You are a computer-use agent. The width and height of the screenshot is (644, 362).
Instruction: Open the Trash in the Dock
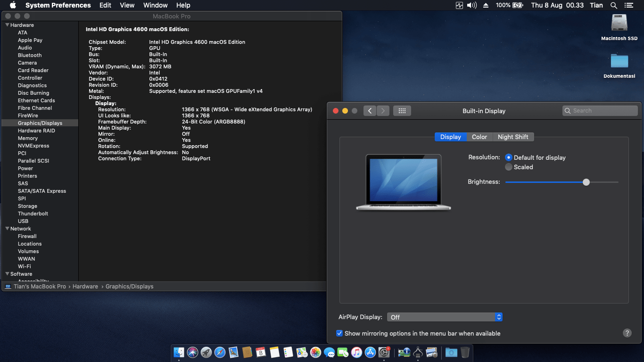[465, 352]
